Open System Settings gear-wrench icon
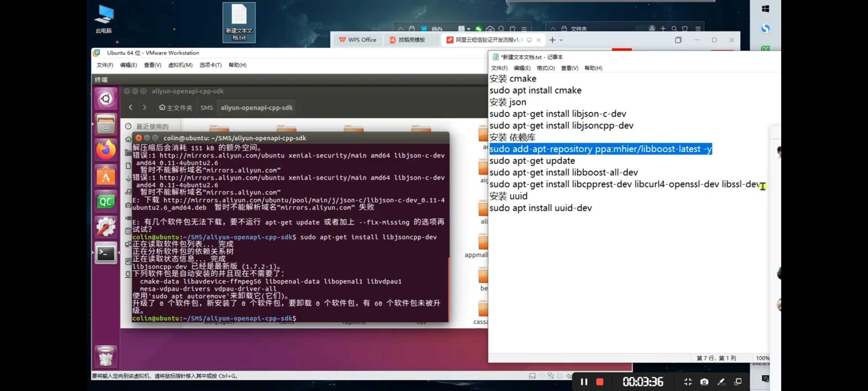This screenshot has width=868, height=391. (x=106, y=227)
